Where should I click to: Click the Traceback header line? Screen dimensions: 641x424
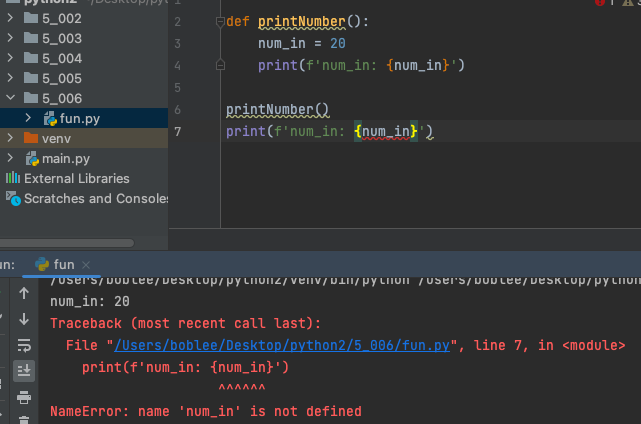pos(186,323)
